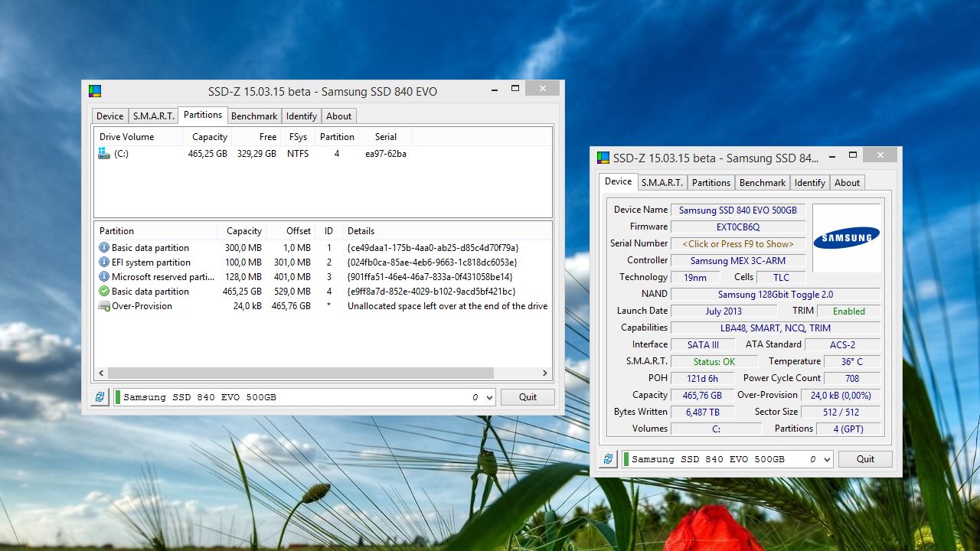The image size is (980, 551).
Task: Switch to Partitions tab in Device window
Action: coord(711,183)
